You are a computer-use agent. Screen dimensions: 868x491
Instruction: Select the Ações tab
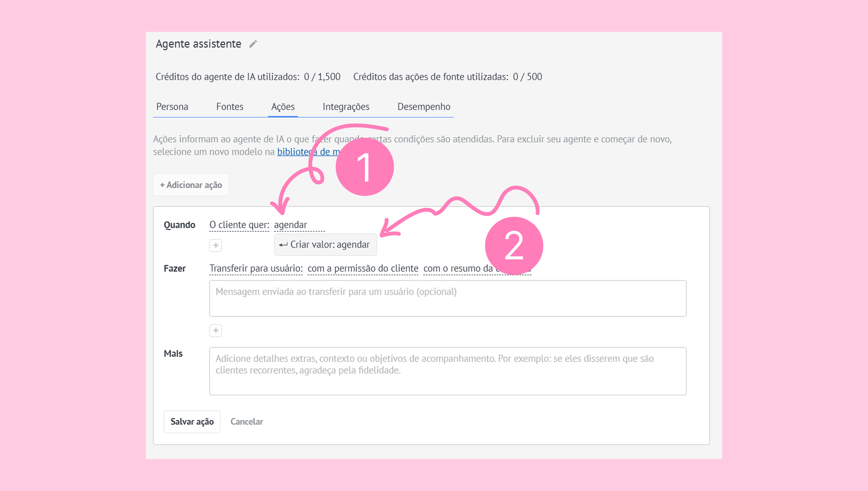tap(283, 106)
